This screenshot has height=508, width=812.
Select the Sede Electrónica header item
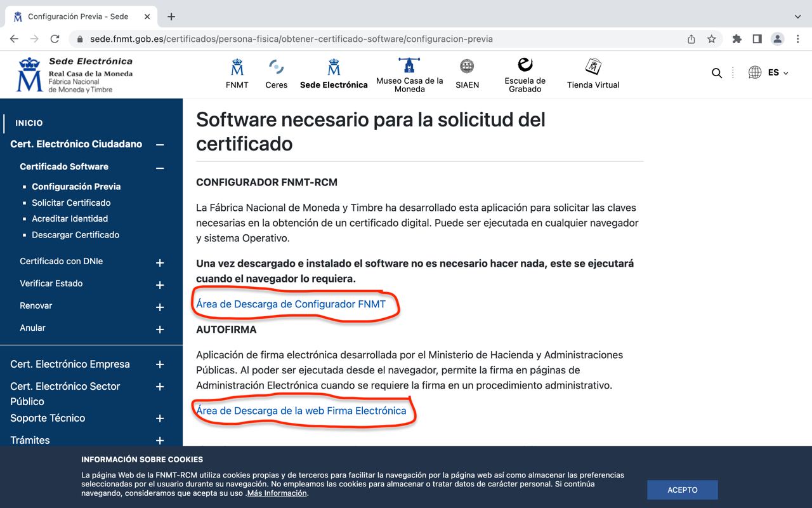pyautogui.click(x=334, y=74)
